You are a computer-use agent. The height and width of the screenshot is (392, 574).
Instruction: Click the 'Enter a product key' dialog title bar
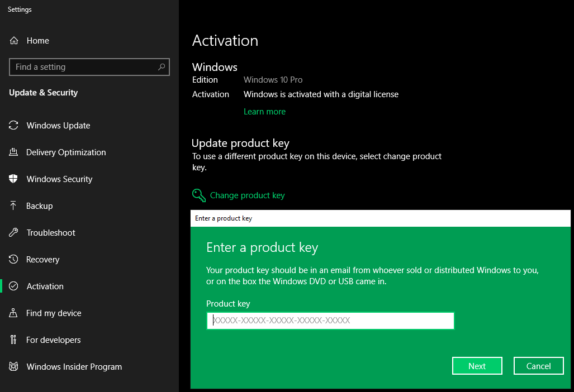(381, 218)
